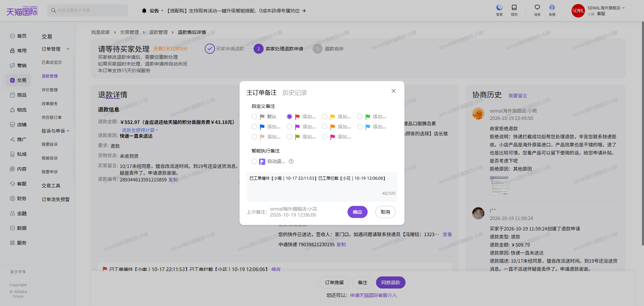Screen dimensions: 644x306
Task: Open 商品 in the sidebar
Action: click(x=18, y=95)
